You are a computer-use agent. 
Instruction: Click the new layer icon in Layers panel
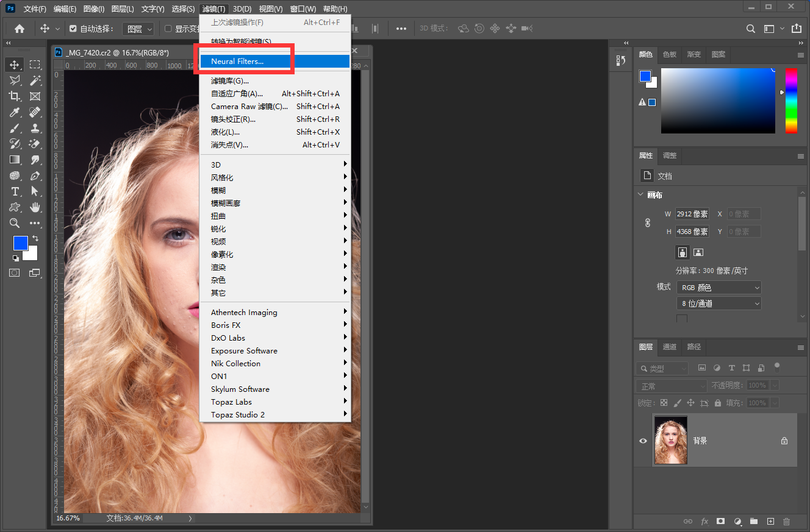(x=770, y=522)
